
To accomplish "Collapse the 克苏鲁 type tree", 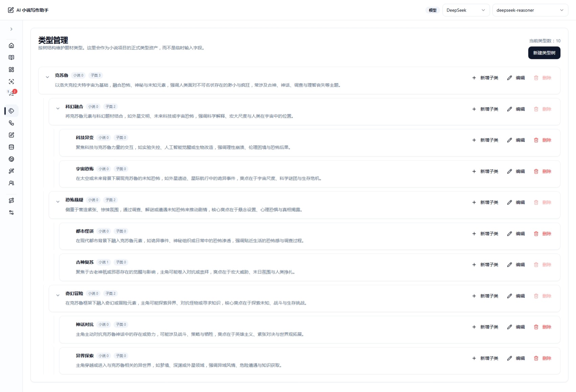I will click(x=47, y=77).
